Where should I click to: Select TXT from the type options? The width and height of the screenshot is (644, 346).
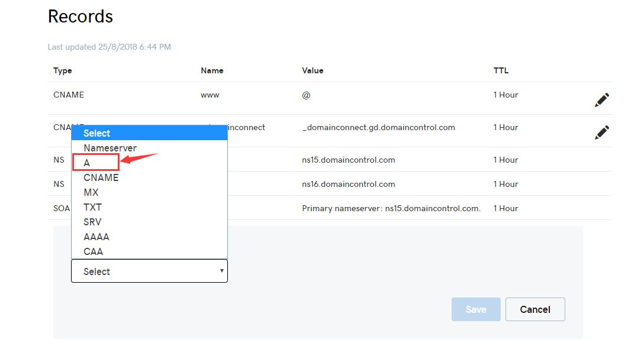pyautogui.click(x=93, y=207)
